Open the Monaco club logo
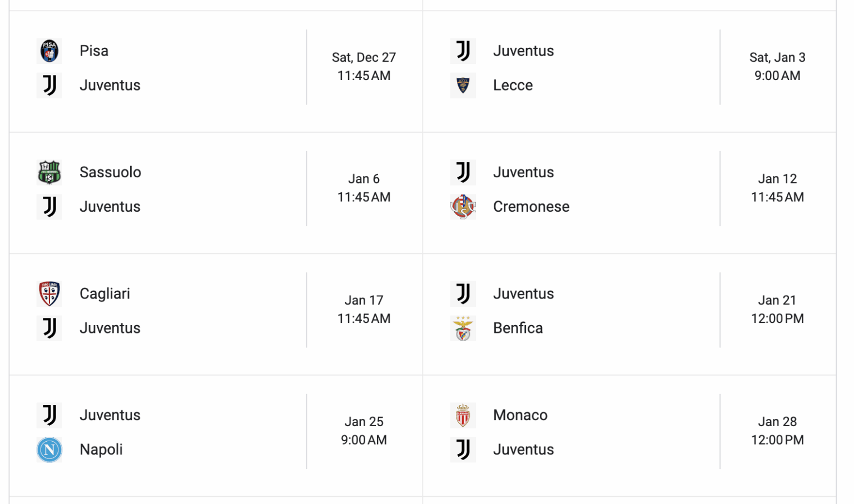 pyautogui.click(x=463, y=415)
